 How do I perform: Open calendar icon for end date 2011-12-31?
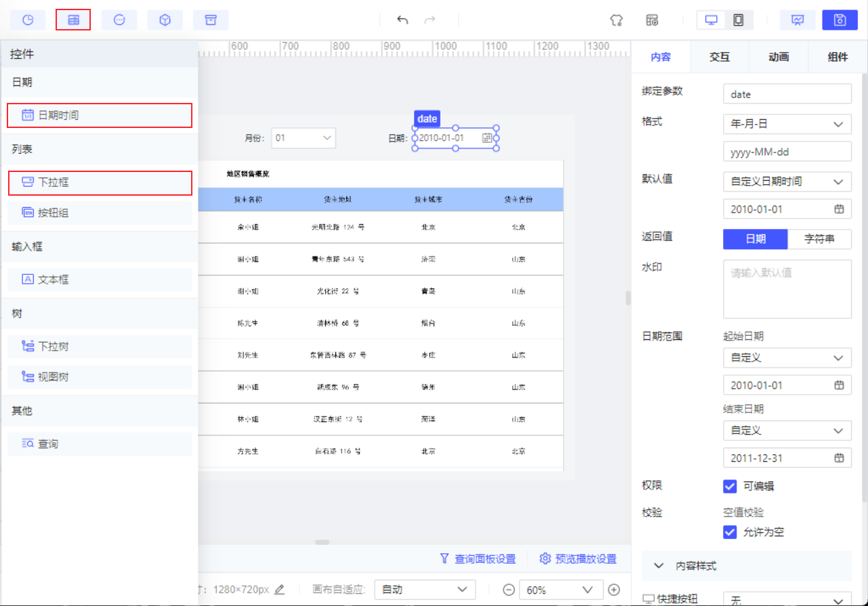839,458
